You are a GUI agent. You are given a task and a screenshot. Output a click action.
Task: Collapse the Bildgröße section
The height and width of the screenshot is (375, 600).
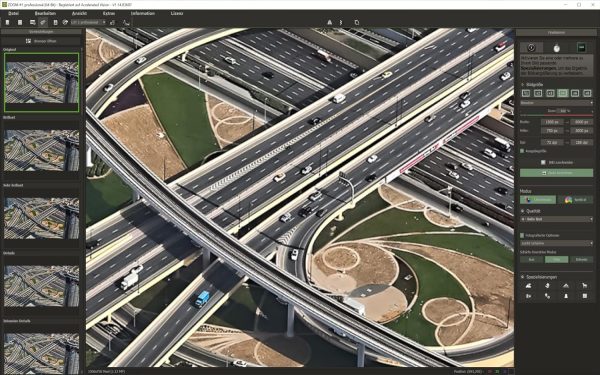point(523,85)
